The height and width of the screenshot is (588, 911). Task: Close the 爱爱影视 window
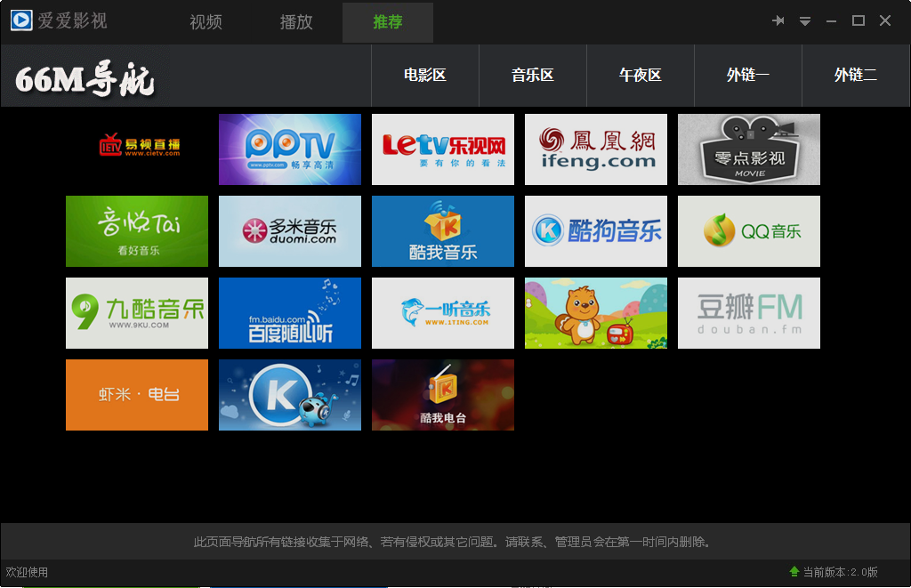coord(885,21)
